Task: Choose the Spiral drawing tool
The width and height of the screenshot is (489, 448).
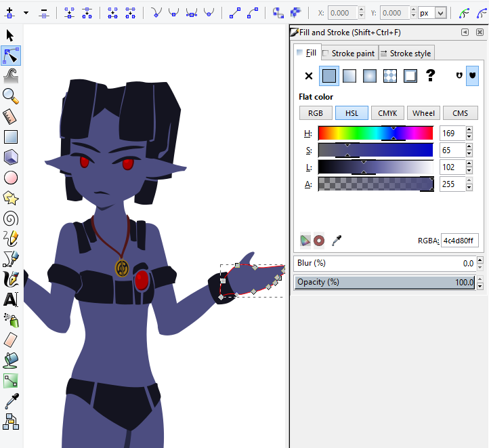Action: coord(10,218)
